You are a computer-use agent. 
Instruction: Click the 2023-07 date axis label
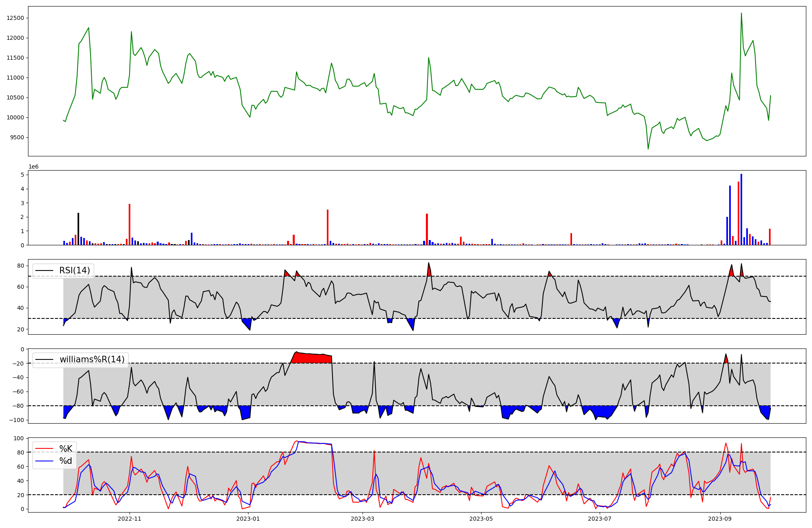coord(600,519)
